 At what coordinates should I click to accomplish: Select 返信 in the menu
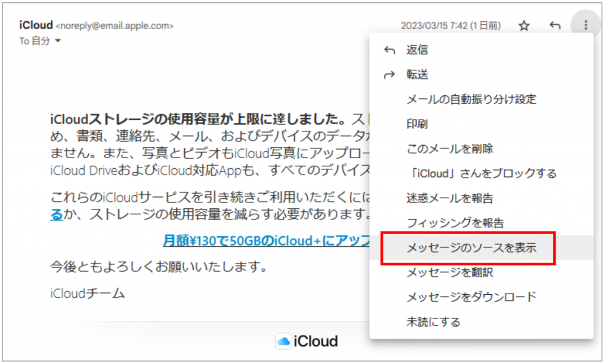(481, 50)
